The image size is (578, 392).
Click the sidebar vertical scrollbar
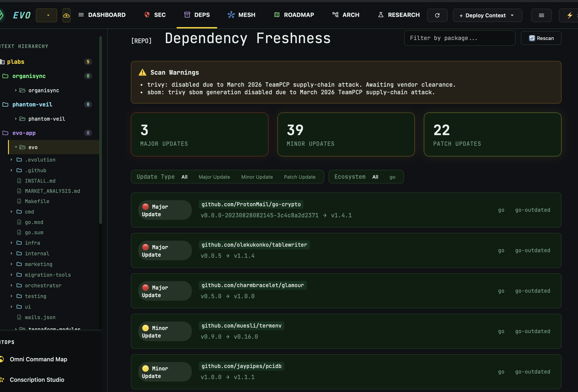(101, 130)
